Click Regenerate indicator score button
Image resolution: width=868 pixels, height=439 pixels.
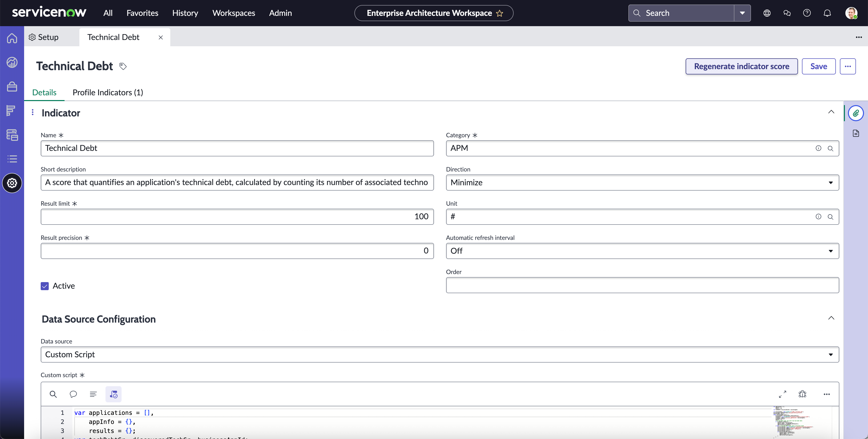click(741, 66)
